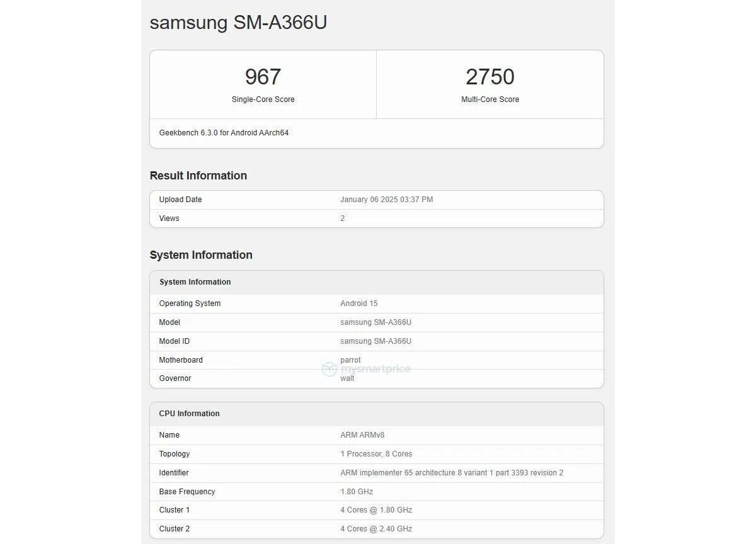Click the System Information table header
The width and height of the screenshot is (756, 544).
pyautogui.click(x=195, y=282)
